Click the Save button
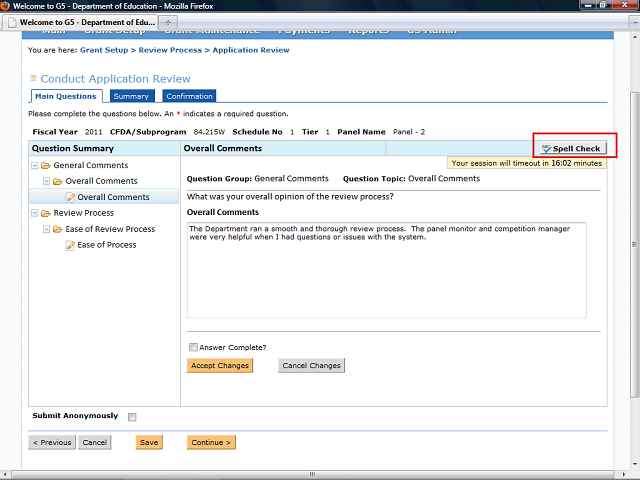 click(149, 442)
